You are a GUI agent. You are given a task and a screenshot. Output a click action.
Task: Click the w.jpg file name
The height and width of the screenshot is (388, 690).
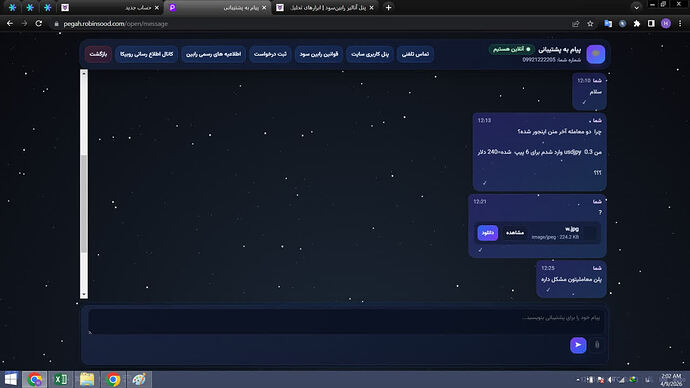572,229
